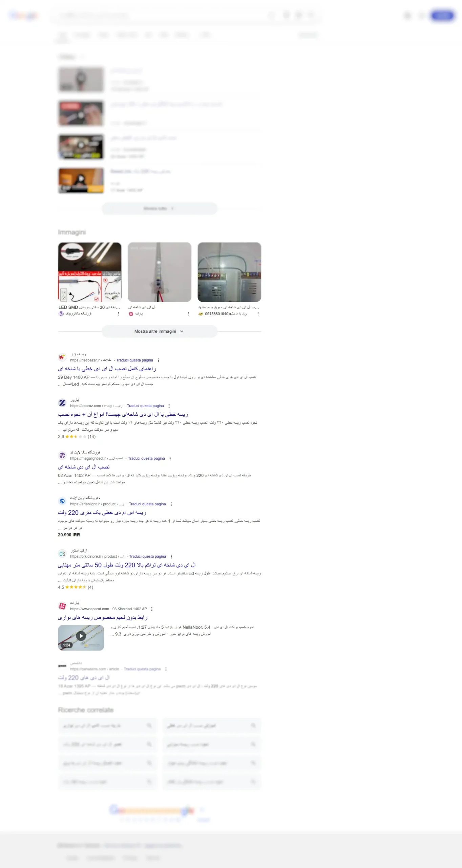Click the arianlight.ir site favicon
Image resolution: width=462 pixels, height=868 pixels.
tap(62, 501)
